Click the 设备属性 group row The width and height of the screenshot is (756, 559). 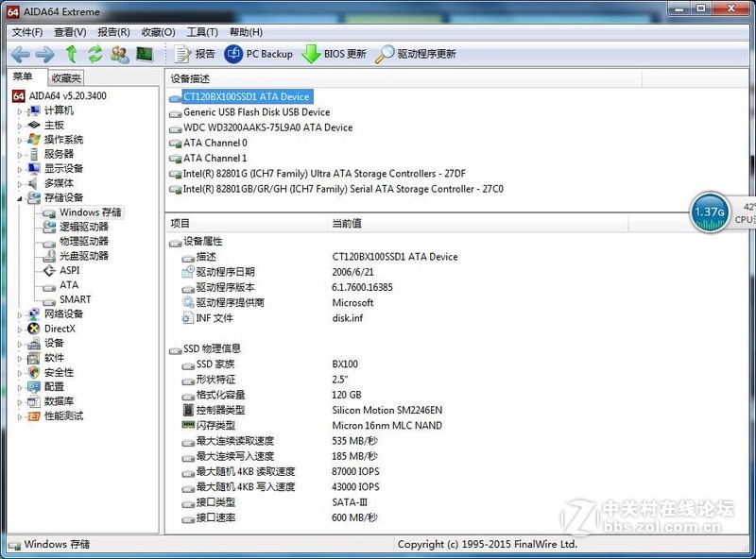[x=197, y=242]
